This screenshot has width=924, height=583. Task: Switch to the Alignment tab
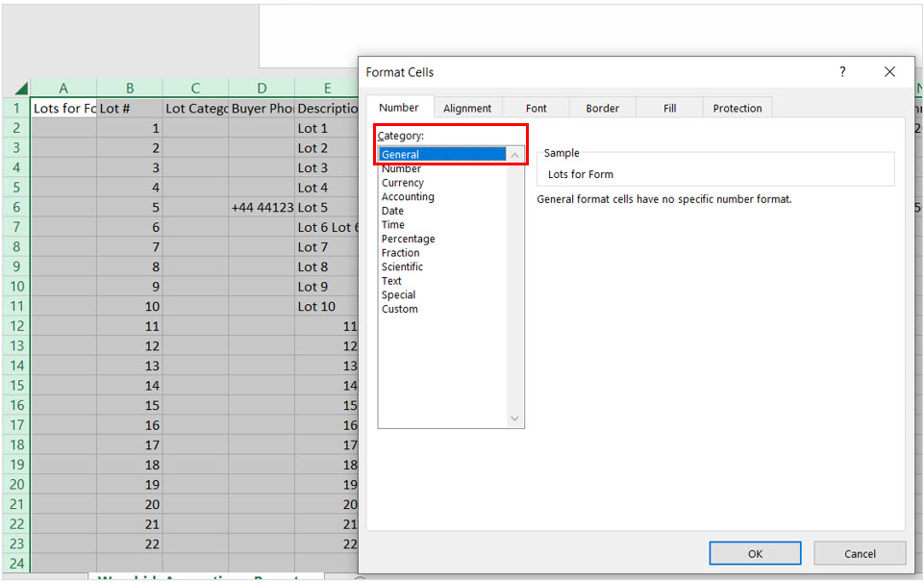467,109
